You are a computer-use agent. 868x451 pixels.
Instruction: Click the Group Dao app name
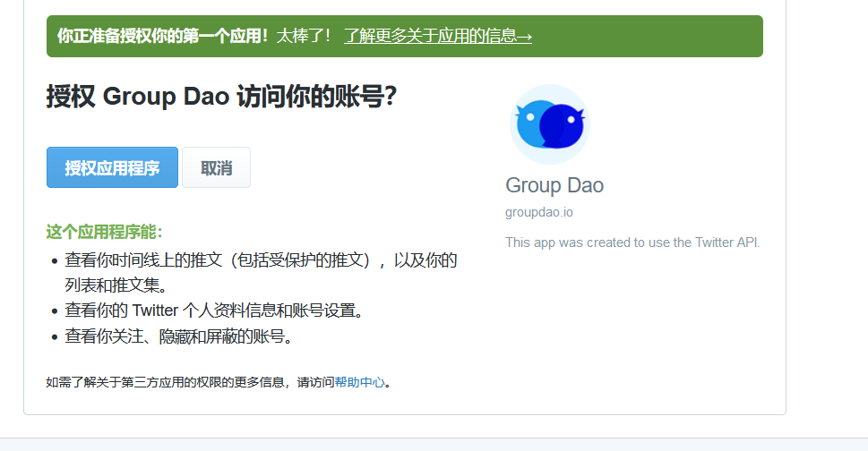tap(554, 186)
